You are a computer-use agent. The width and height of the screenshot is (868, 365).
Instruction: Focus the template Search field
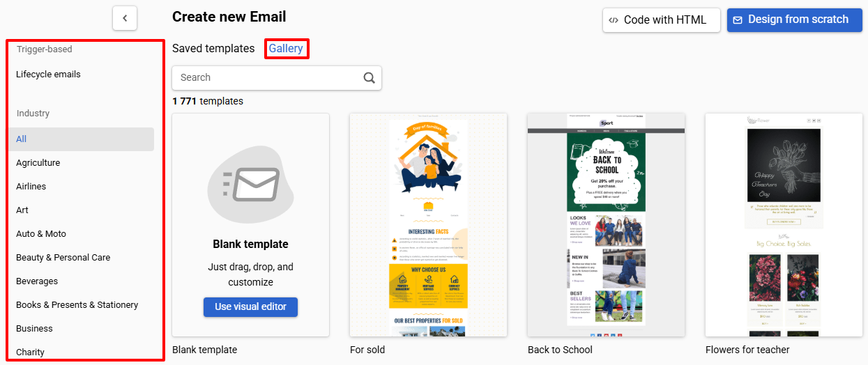277,77
